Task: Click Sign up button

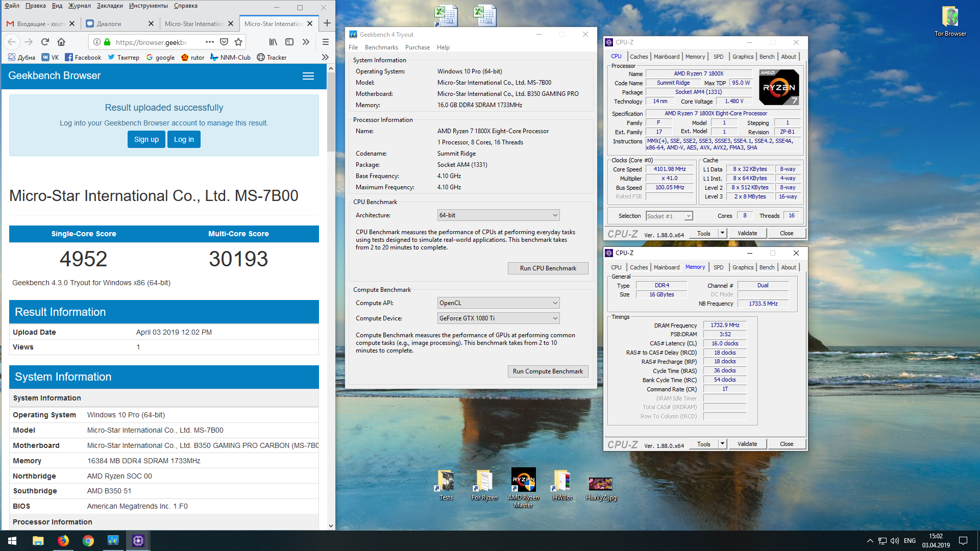Action: (146, 139)
